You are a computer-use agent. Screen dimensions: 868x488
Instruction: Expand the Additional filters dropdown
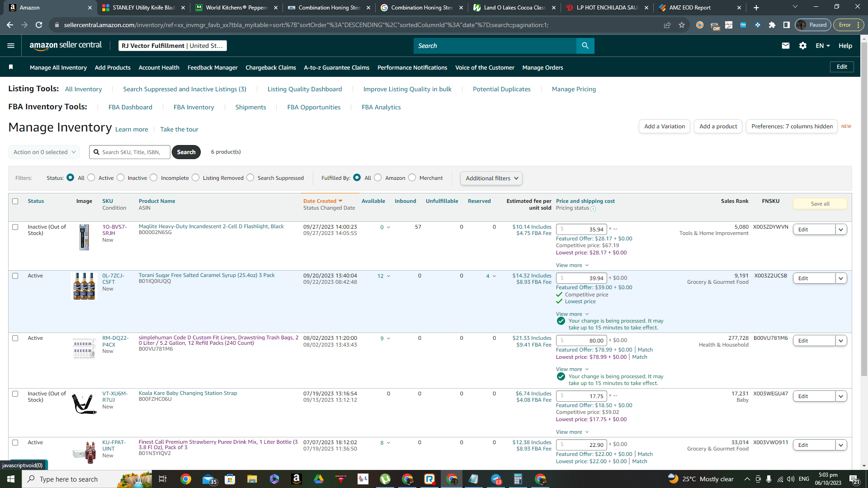coord(491,178)
